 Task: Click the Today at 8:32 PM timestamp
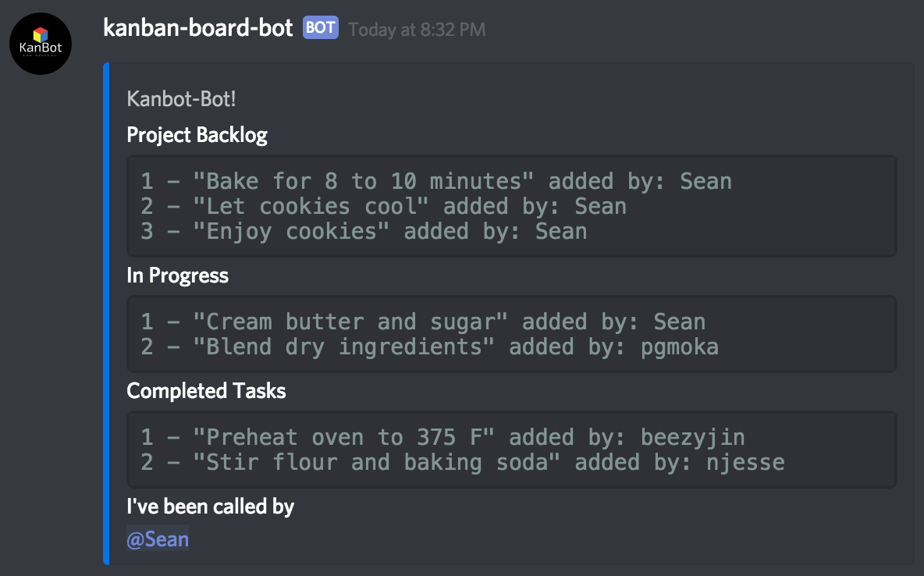[417, 30]
